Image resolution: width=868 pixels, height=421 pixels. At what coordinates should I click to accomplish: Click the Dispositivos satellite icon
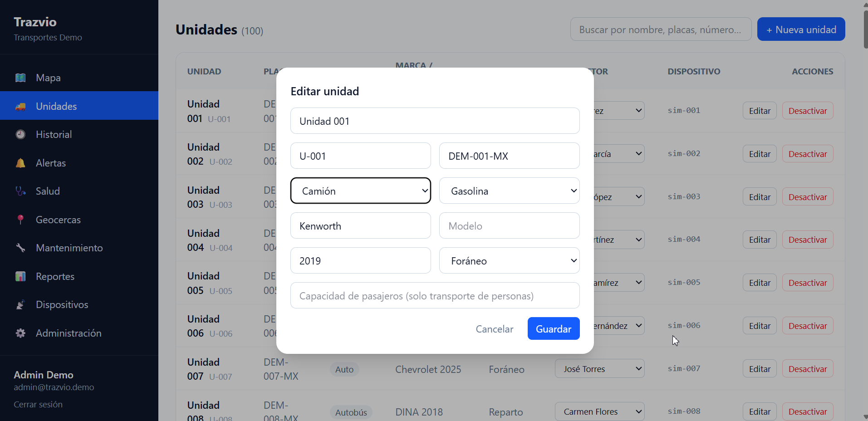tap(20, 304)
